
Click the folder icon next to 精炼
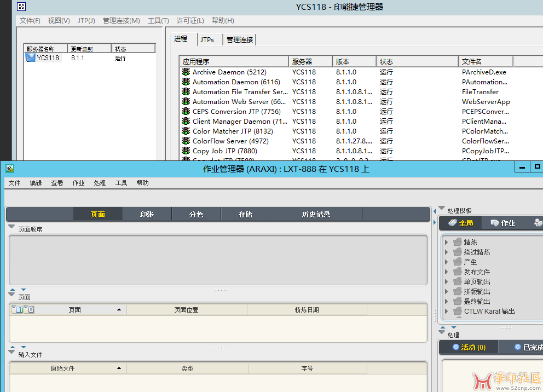click(458, 242)
